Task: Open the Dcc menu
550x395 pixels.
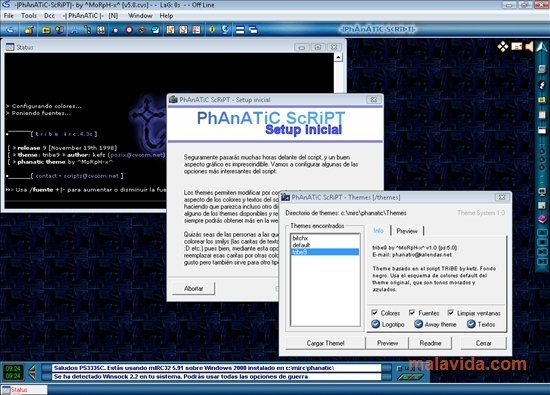Action: [x=49, y=16]
